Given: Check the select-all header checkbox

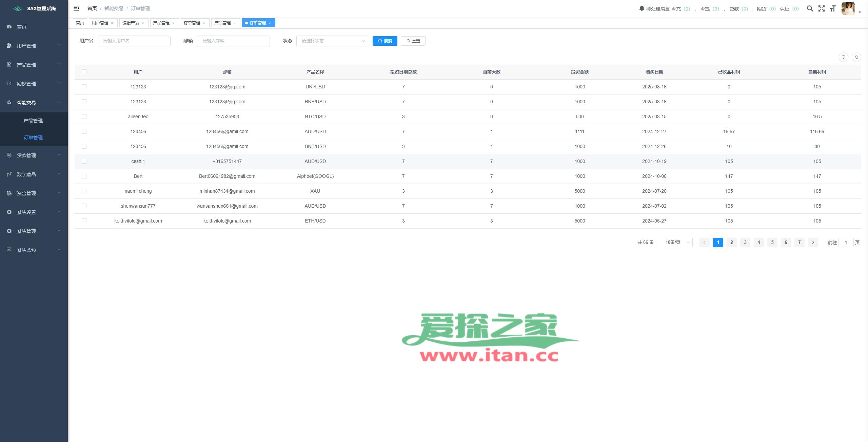Looking at the screenshot, I should [x=84, y=72].
